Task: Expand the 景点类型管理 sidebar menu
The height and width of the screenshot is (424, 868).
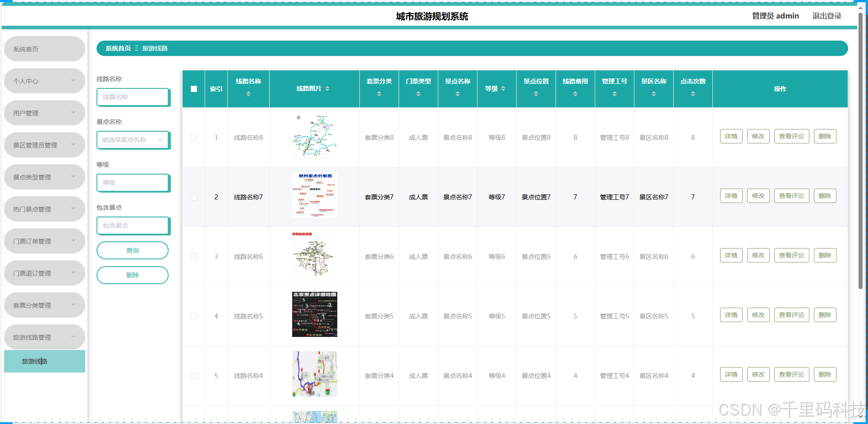Action: (x=45, y=177)
